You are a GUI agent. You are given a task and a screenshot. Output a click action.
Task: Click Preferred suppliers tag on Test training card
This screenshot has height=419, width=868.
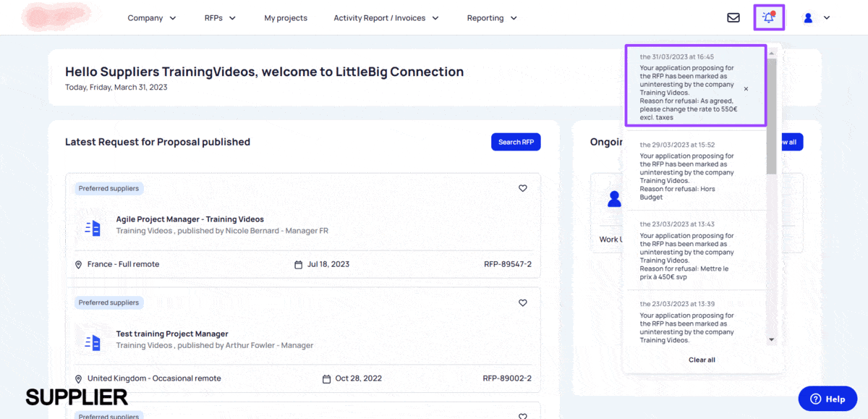[109, 303]
